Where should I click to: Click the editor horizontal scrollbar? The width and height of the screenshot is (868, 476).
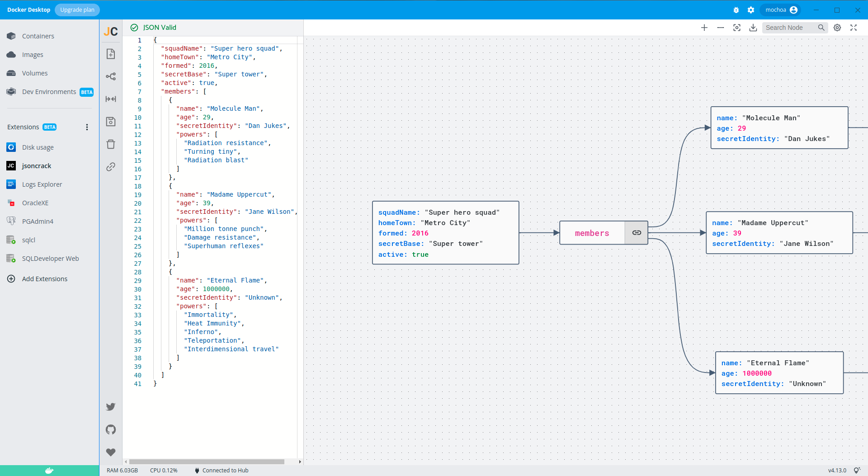(x=207, y=462)
